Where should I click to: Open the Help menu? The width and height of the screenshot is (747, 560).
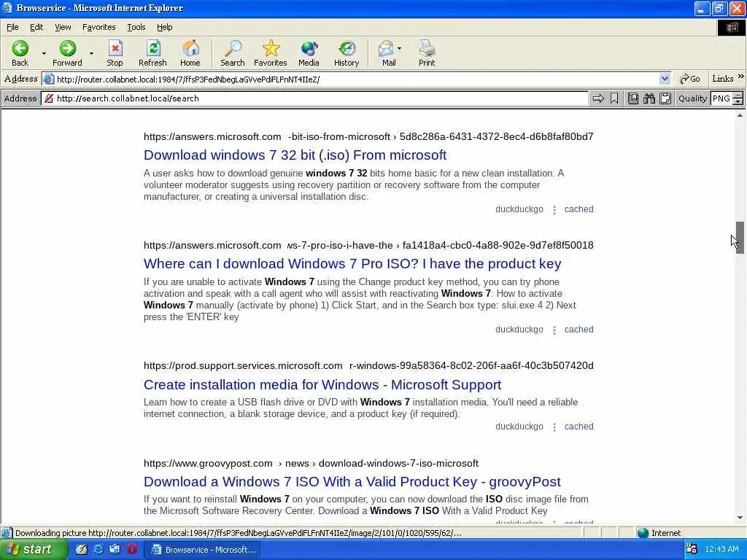[165, 27]
